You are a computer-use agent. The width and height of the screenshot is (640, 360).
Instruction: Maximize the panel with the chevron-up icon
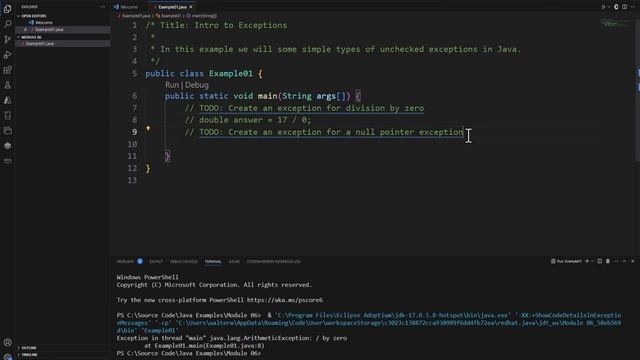[624, 261]
